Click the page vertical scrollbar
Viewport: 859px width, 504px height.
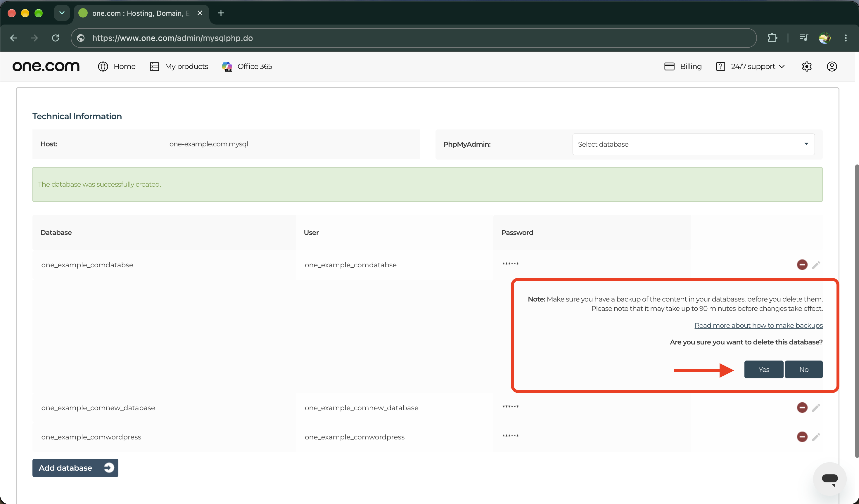click(857, 311)
